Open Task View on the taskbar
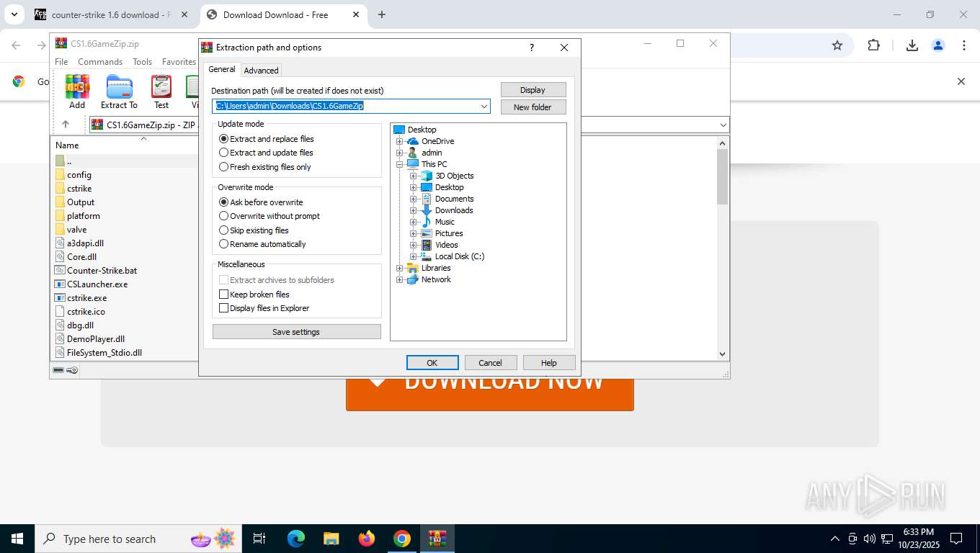 coord(259,539)
